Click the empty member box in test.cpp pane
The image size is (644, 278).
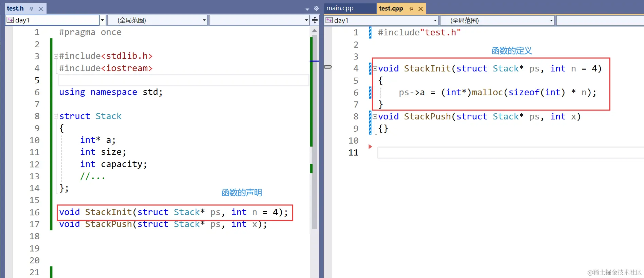click(x=600, y=20)
